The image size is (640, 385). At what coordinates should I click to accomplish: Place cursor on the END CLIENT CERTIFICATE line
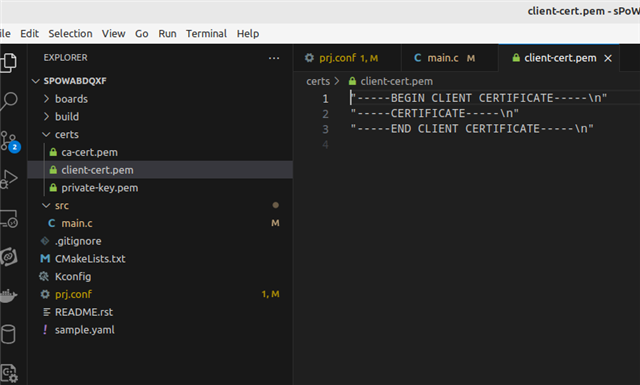[472, 129]
